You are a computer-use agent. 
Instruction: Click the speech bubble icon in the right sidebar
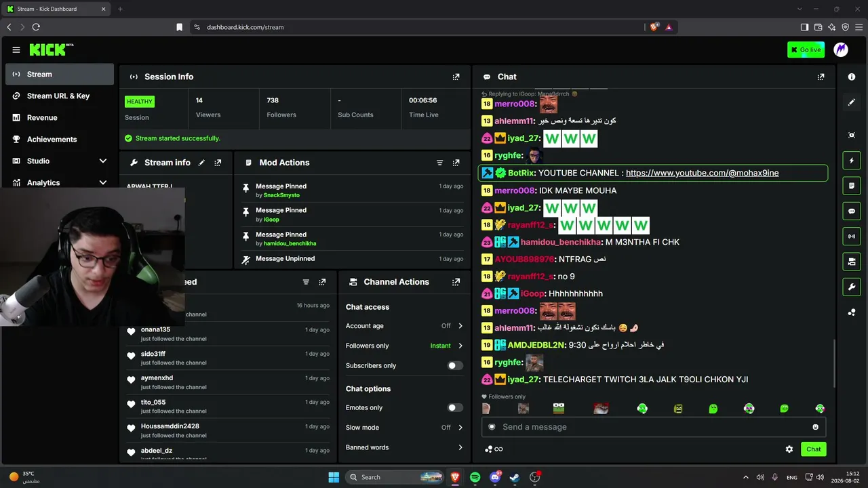click(852, 211)
